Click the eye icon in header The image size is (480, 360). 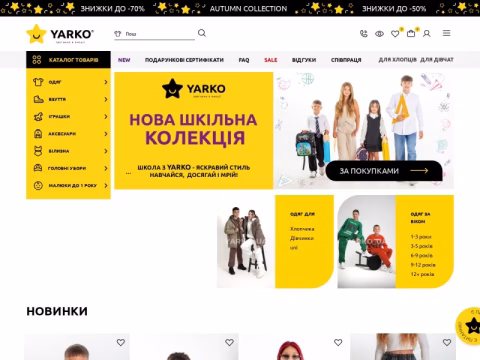point(379,34)
